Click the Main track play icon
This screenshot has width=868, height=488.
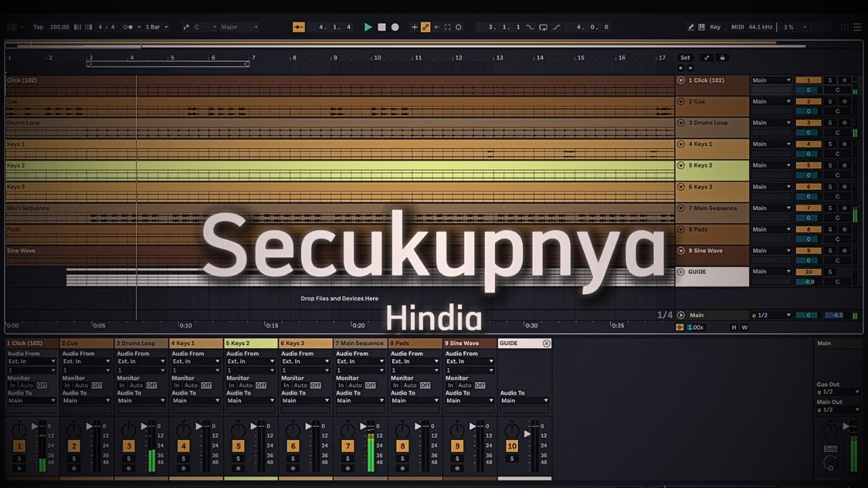click(x=681, y=315)
